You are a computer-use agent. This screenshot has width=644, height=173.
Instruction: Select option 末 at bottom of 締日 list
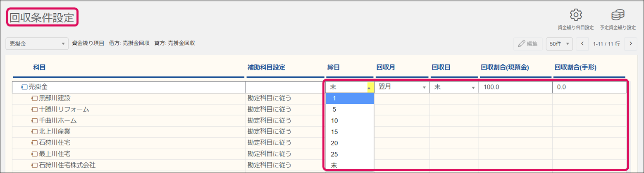(350, 166)
